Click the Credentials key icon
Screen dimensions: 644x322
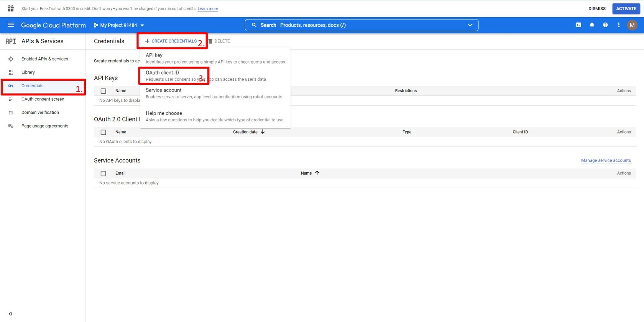pyautogui.click(x=11, y=86)
